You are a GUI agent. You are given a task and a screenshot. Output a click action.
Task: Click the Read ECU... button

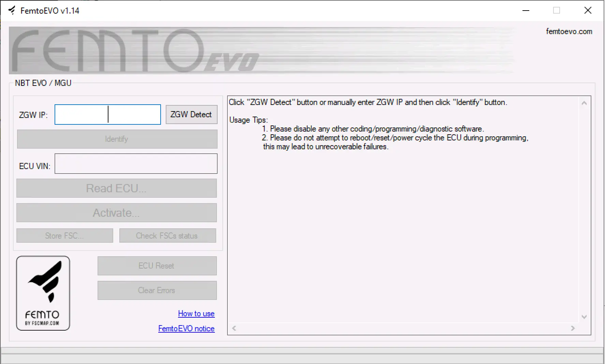tap(117, 188)
